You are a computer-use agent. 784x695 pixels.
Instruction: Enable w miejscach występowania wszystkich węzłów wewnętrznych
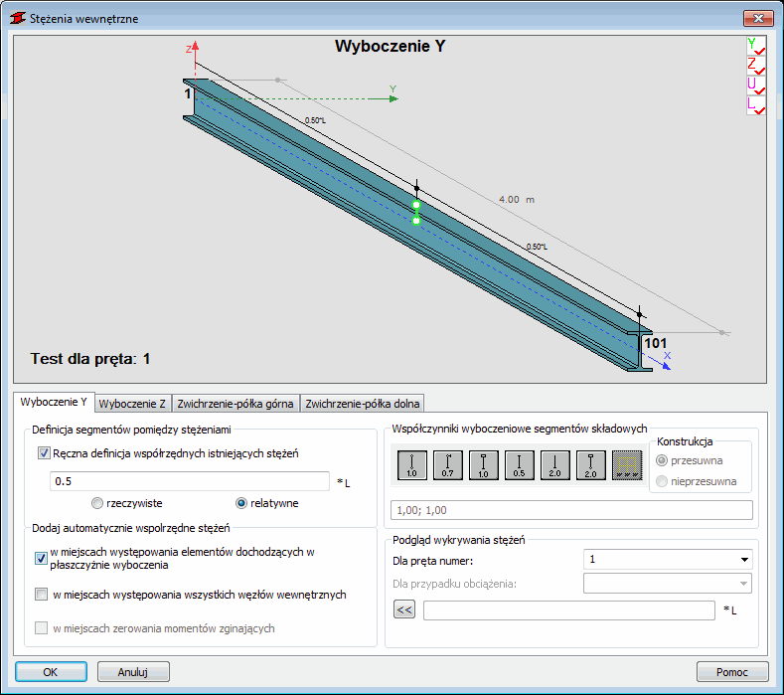click(x=41, y=595)
